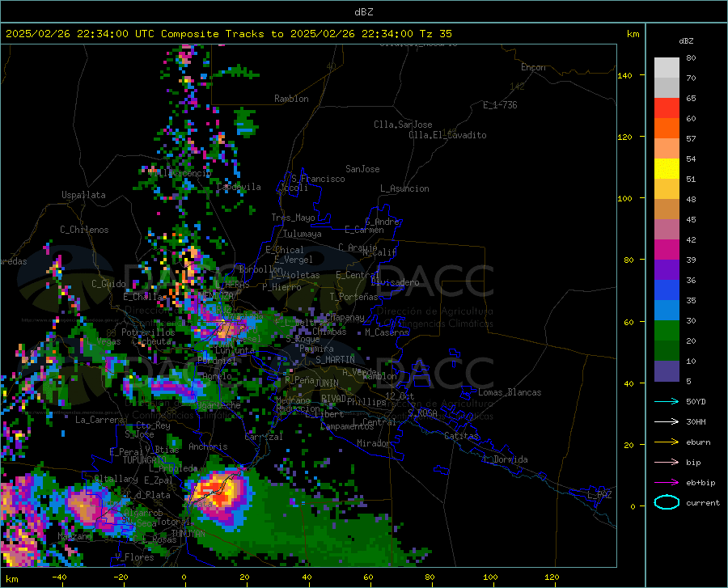Click the C_Guido map label
This screenshot has width=728, height=588.
108,284
